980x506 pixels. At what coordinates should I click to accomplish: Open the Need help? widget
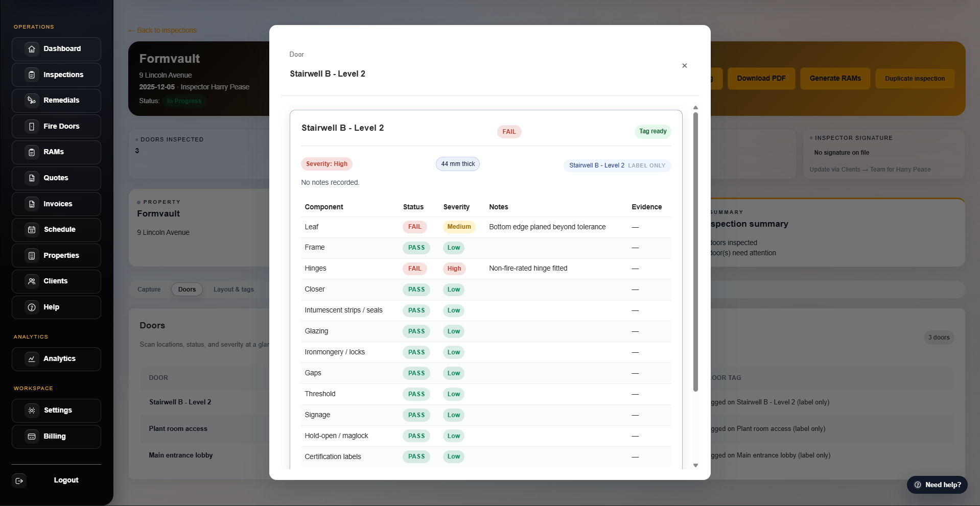pos(937,485)
